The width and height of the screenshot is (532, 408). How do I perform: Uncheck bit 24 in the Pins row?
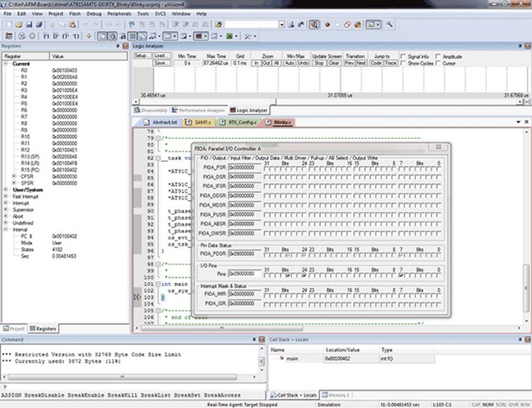pyautogui.click(x=304, y=276)
